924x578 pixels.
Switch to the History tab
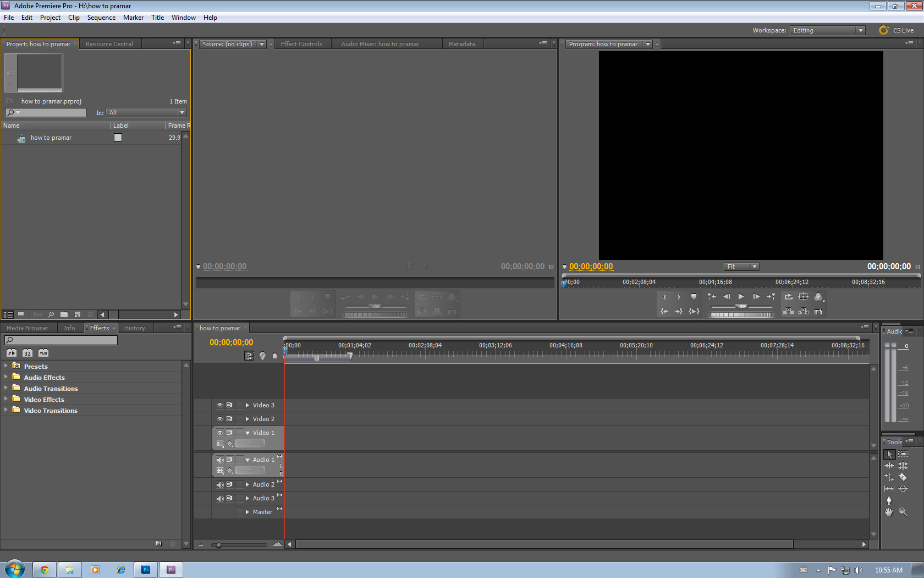[135, 328]
